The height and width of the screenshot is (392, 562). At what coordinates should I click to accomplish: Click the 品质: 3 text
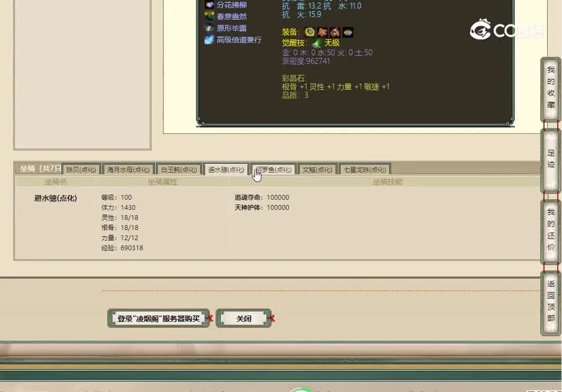point(295,95)
